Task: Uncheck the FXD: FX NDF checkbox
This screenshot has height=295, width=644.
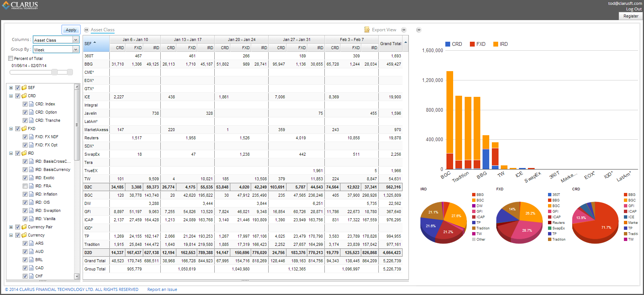Action: (25, 137)
